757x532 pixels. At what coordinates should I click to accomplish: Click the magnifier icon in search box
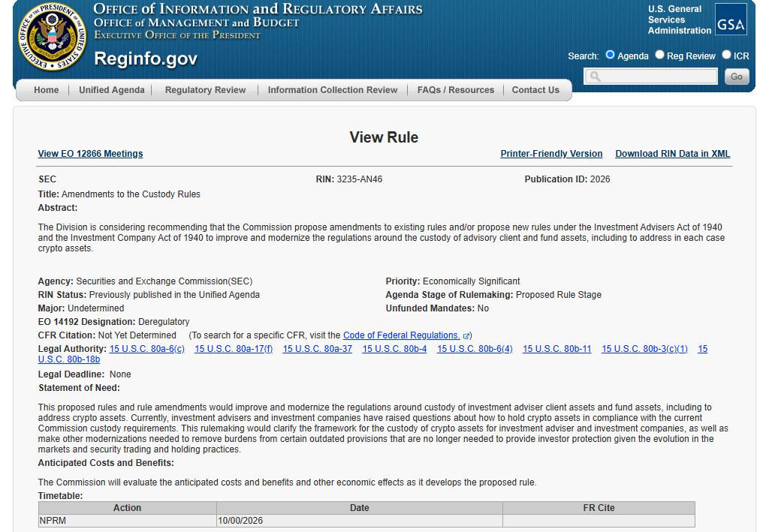[596, 77]
